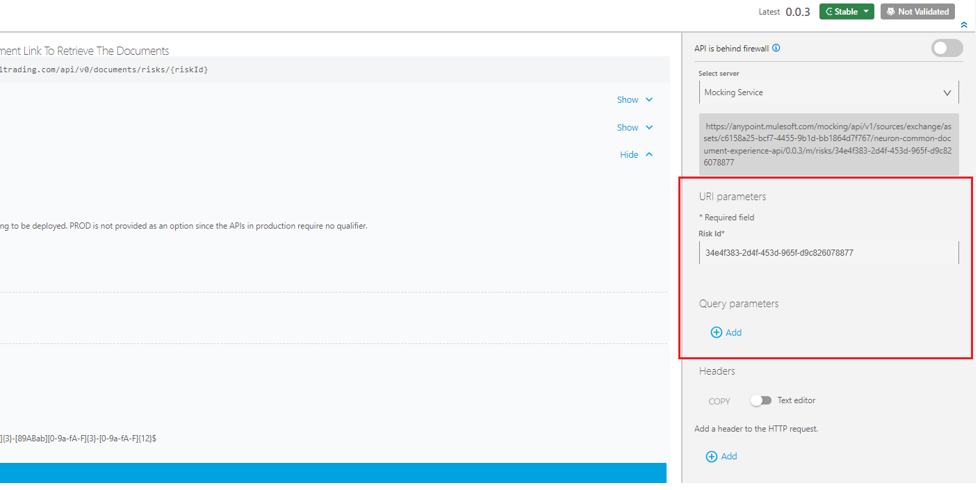This screenshot has height=490, width=980.
Task: Click the down-arrow icon in Select server field
Action: (947, 92)
